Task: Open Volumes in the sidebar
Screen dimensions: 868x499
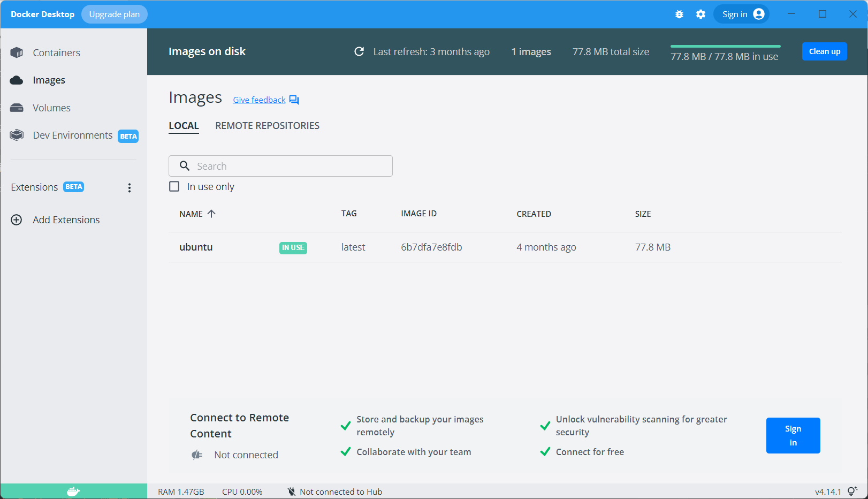Action: tap(51, 108)
